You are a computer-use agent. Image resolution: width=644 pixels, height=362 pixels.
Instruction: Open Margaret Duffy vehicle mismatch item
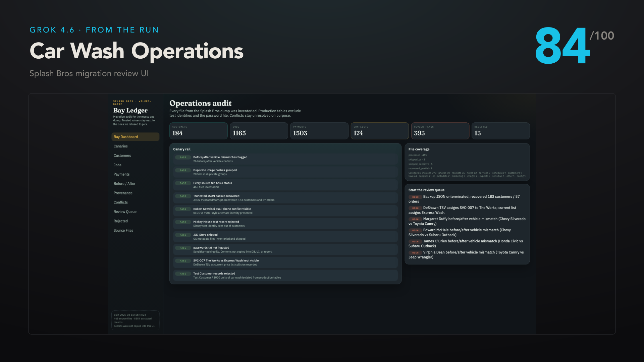[467, 221]
